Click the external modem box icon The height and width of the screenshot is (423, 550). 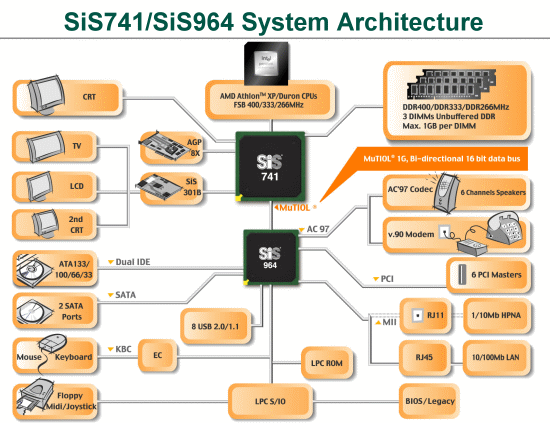472,246
